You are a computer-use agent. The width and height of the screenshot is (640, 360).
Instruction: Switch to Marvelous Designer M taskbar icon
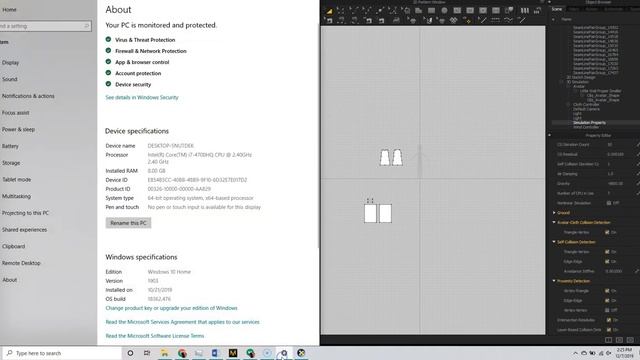point(233,353)
